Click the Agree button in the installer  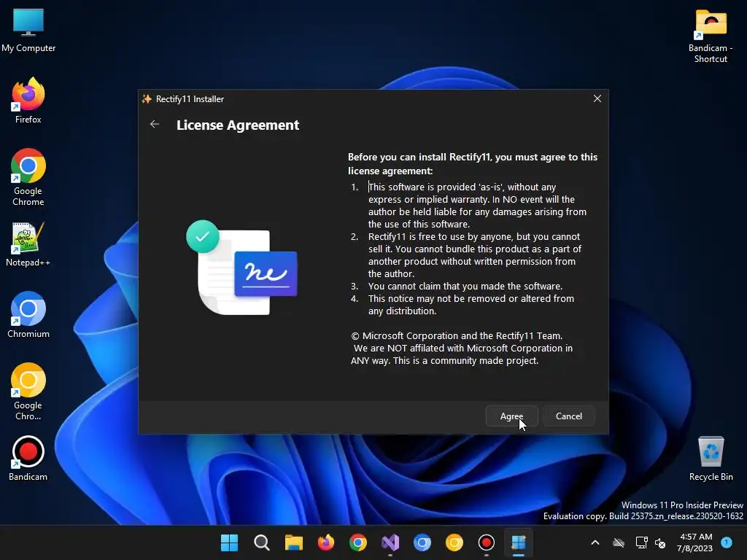[x=511, y=416]
